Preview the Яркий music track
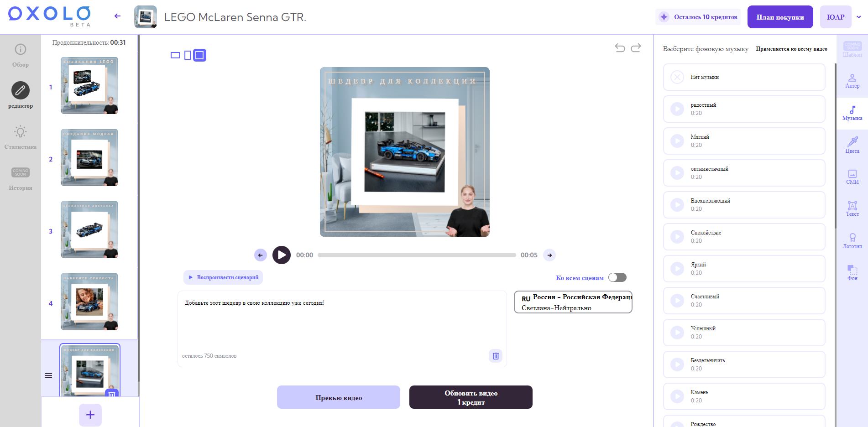868x427 pixels. [677, 269]
